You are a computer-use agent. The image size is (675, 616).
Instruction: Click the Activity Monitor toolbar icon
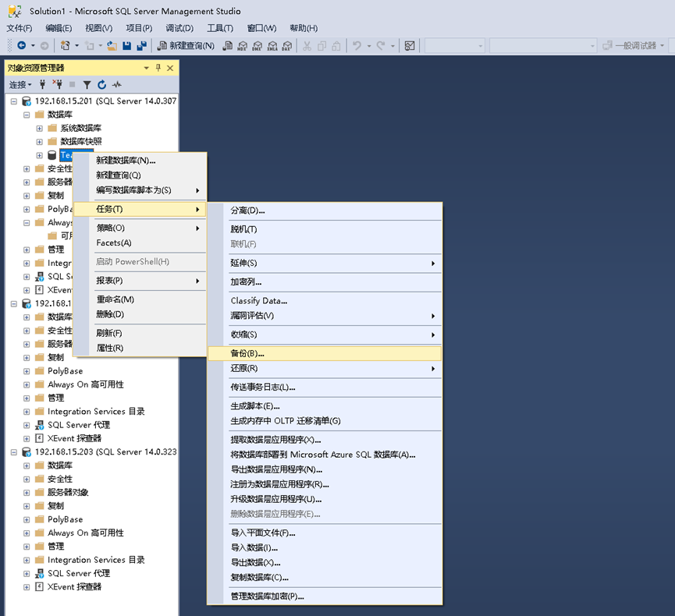pos(410,45)
